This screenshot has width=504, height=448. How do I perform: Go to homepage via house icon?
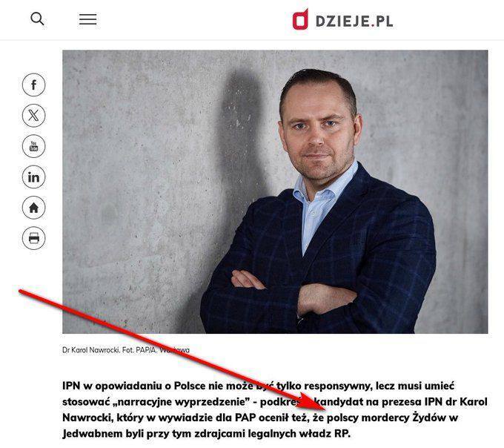pos(34,208)
